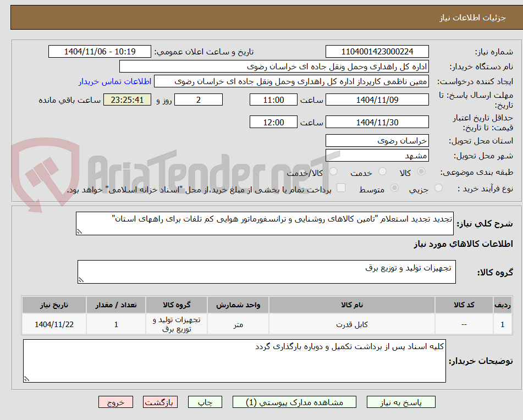Image resolution: width=523 pixels, height=420 pixels.
Task: Click the گروه کالا text area
Action: point(267,272)
